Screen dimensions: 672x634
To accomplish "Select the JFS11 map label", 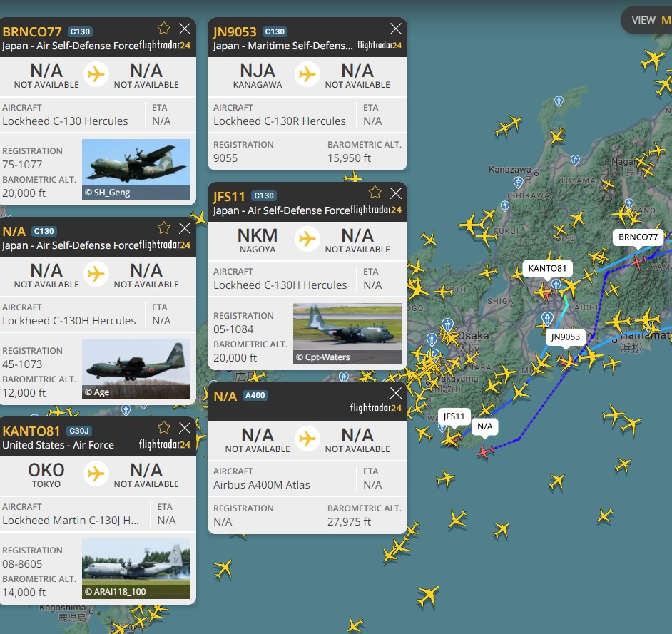I will tap(454, 416).
